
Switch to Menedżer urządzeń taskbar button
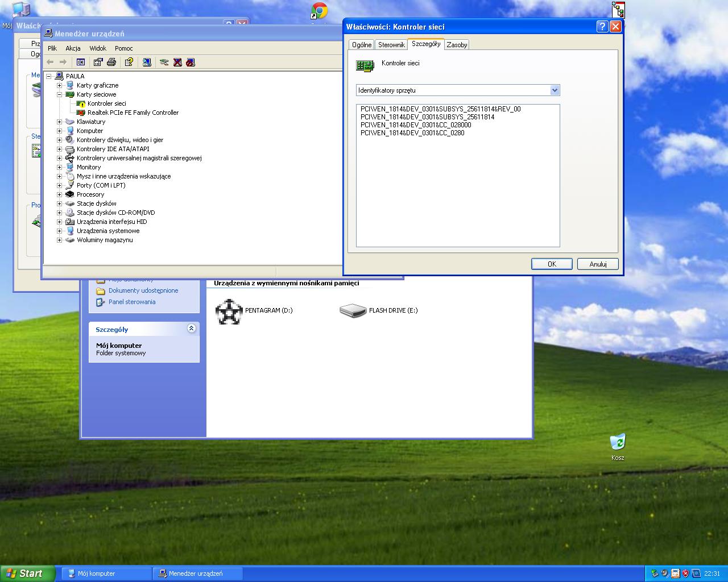pyautogui.click(x=198, y=573)
